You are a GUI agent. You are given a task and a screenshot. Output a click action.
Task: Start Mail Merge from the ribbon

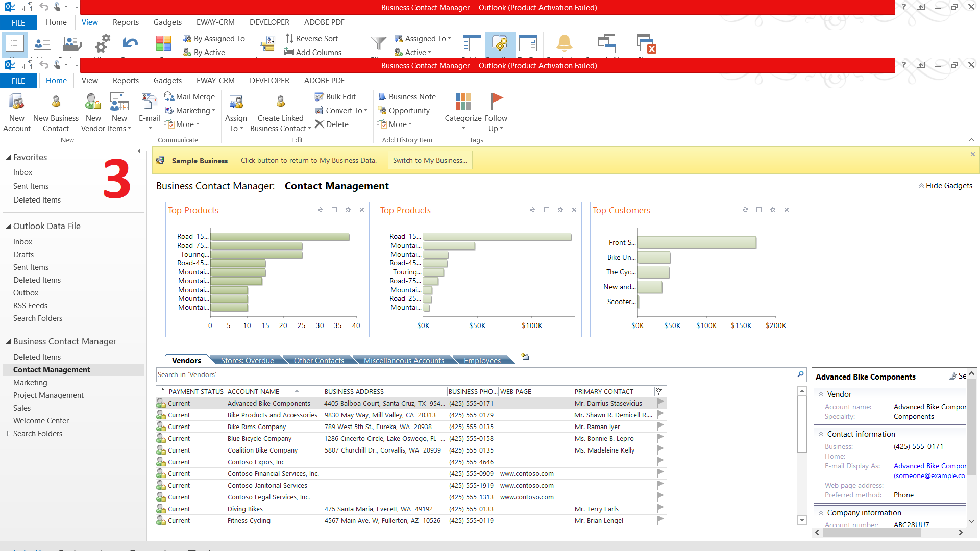tap(189, 96)
